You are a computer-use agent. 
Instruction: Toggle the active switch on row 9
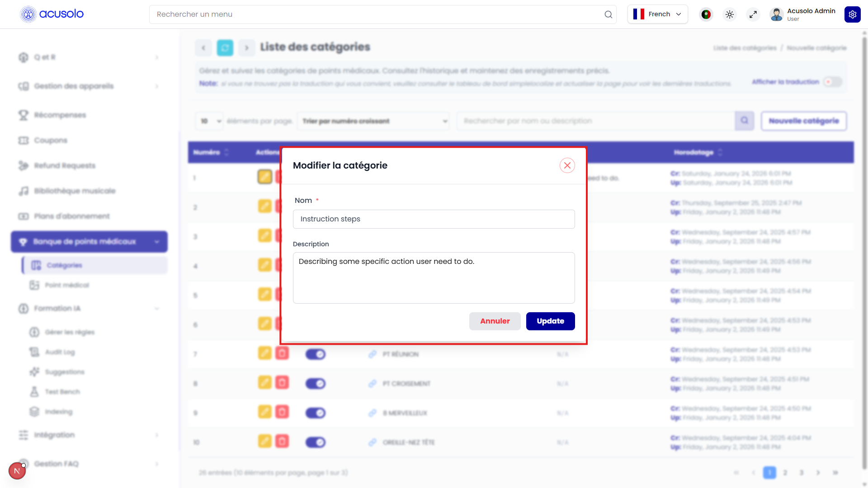[x=315, y=413]
